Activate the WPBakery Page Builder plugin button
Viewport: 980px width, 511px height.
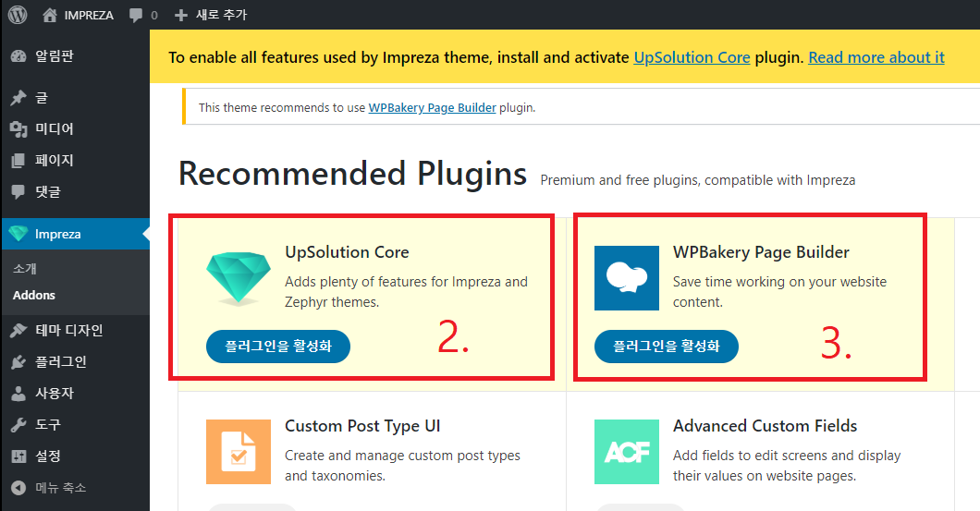coord(666,347)
